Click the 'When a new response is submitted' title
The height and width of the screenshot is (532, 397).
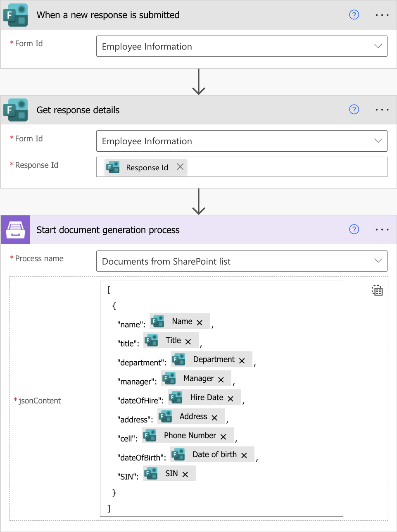click(x=108, y=15)
